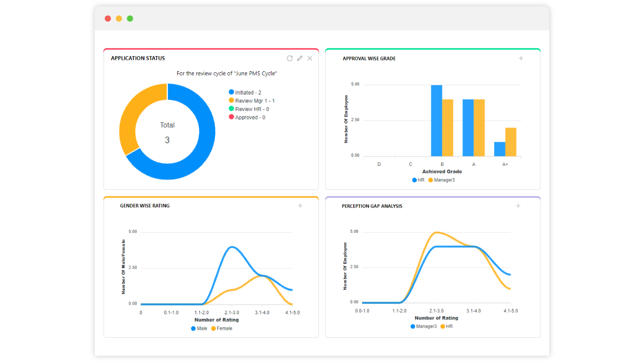Click the plus icon on Perception Gap Analysis
This screenshot has height=362, width=644.
[518, 206]
